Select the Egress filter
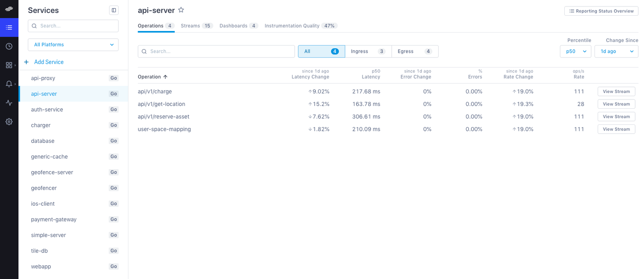644x279 pixels. 415,52
